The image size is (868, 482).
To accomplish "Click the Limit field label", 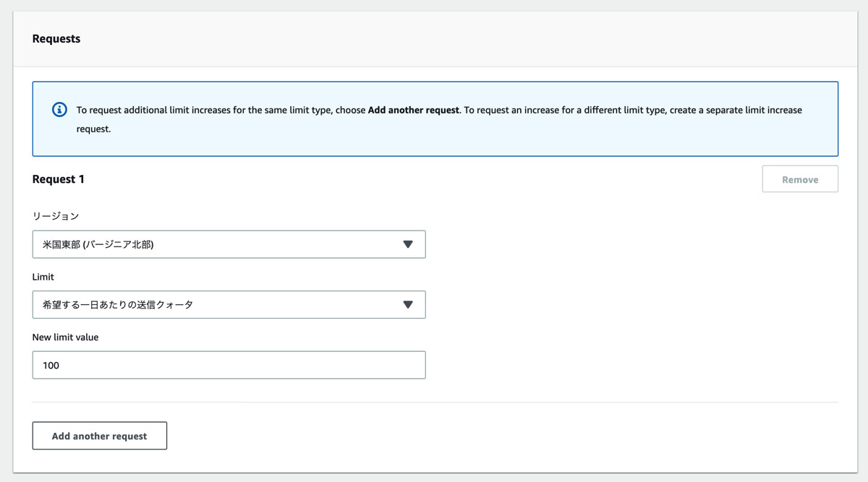I will pos(43,277).
